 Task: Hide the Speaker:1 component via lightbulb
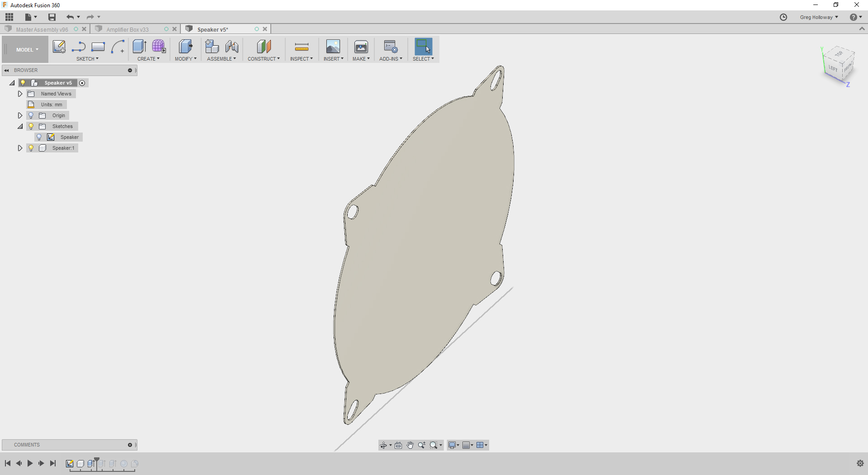click(x=31, y=148)
